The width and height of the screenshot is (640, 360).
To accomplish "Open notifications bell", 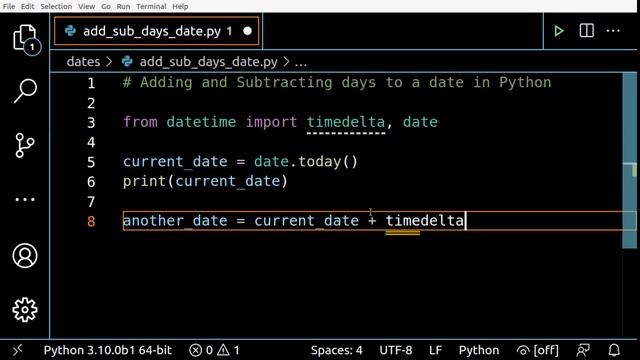I will click(614, 350).
